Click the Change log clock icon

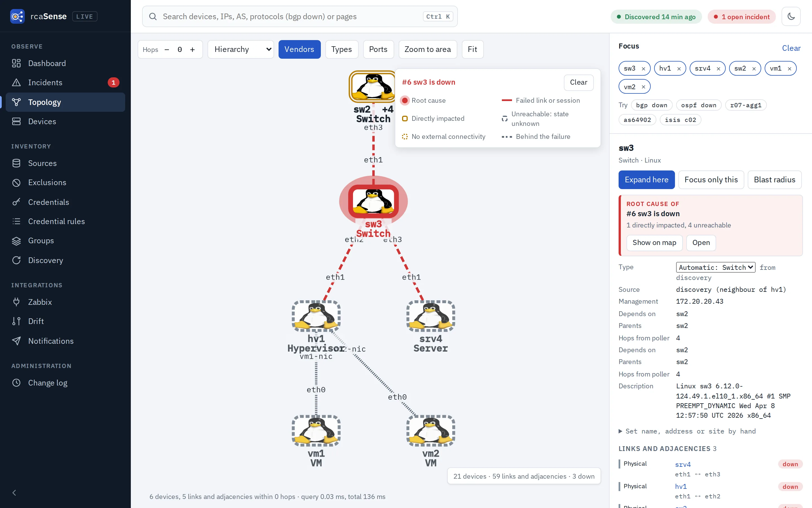[16, 383]
